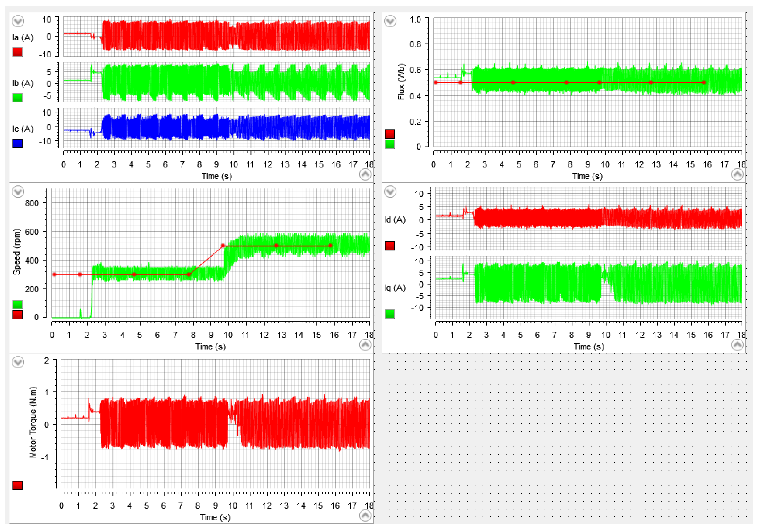Viewport: 760px width, 532px height.
Task: Click the red Flux reference legend swatch
Action: click(390, 134)
